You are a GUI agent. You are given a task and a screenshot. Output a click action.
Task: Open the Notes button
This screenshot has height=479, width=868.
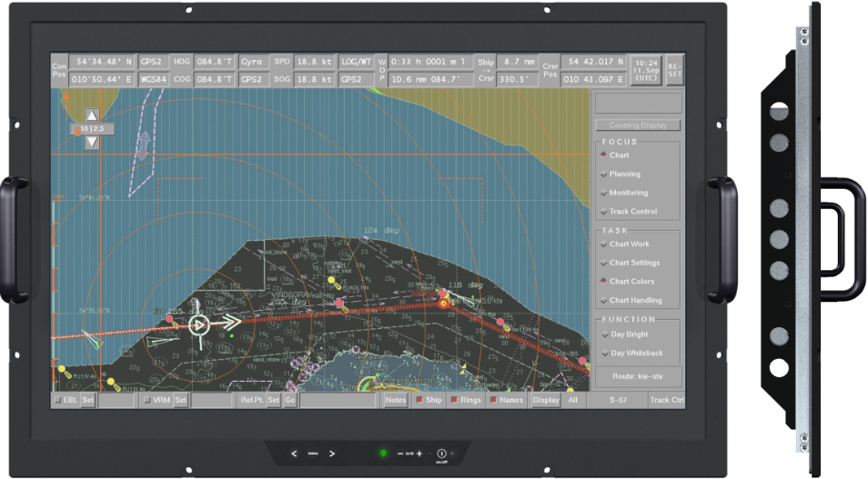click(396, 400)
